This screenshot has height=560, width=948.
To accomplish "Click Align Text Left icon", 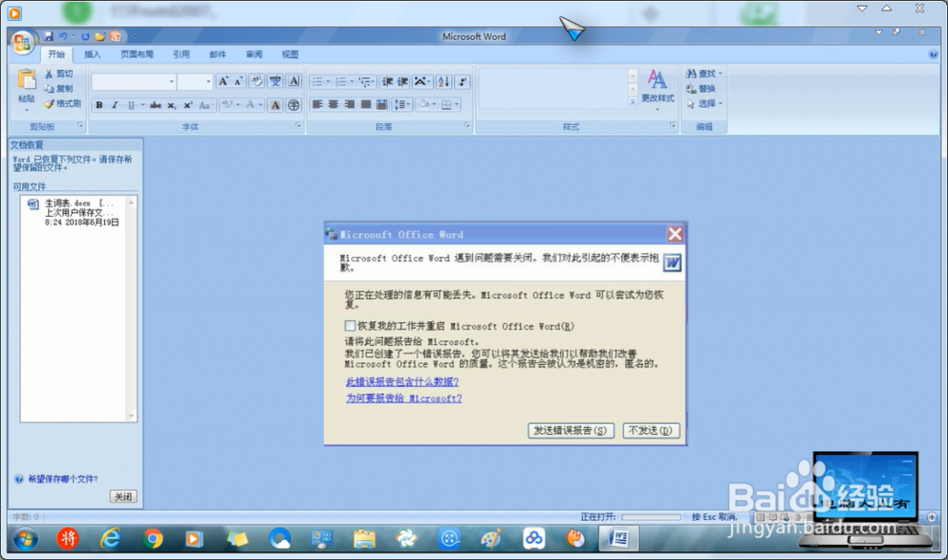I will tap(318, 104).
